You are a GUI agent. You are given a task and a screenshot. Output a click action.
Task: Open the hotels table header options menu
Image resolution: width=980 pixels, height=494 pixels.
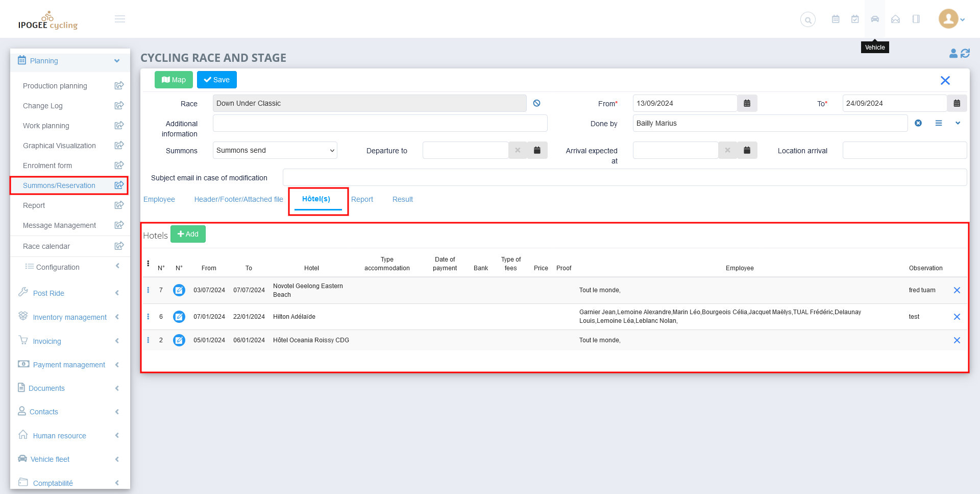click(x=149, y=264)
